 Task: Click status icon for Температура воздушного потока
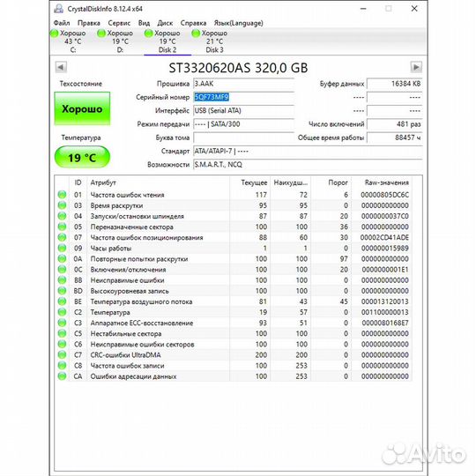[62, 301]
